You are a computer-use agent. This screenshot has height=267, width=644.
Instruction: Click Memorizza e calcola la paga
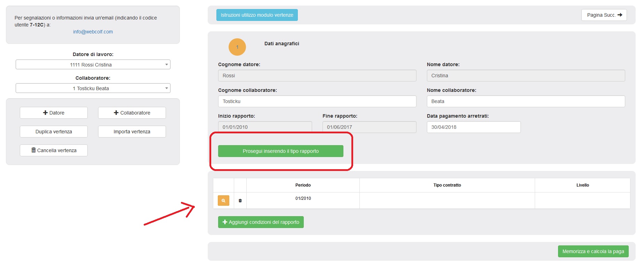[x=593, y=251]
